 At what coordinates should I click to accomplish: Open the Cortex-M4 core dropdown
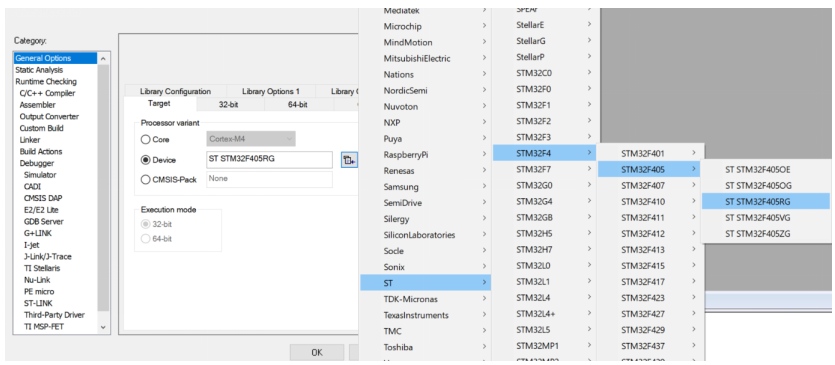click(x=251, y=139)
